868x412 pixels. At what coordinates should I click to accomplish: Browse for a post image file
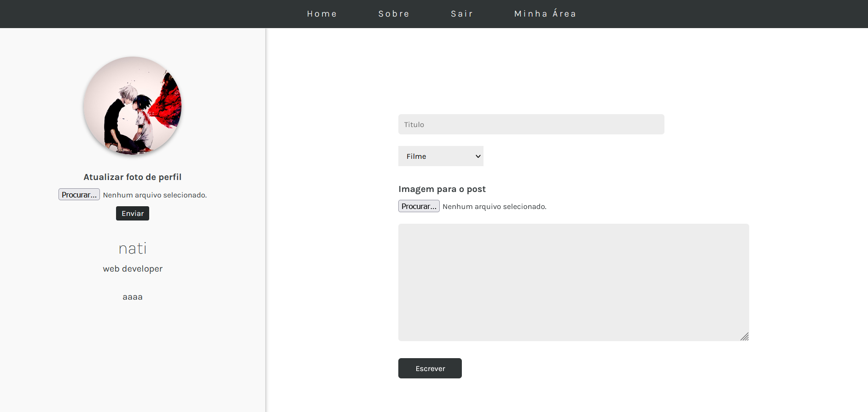[x=419, y=206]
